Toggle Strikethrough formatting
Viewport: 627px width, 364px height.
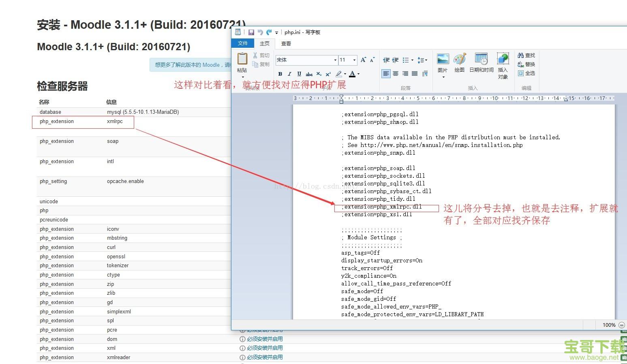309,74
